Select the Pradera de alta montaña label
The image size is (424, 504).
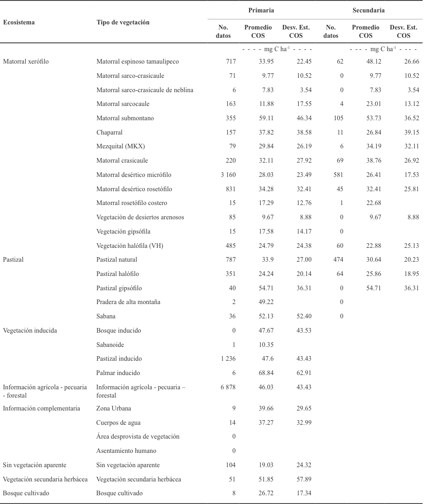[128, 302]
